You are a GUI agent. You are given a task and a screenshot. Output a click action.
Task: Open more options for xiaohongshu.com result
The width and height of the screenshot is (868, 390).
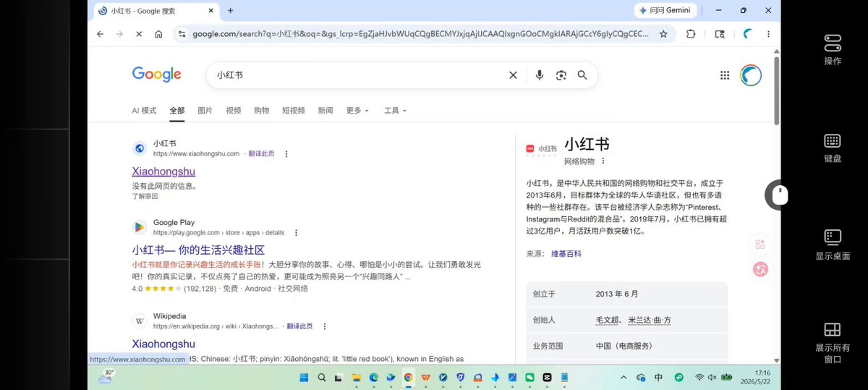coord(286,153)
